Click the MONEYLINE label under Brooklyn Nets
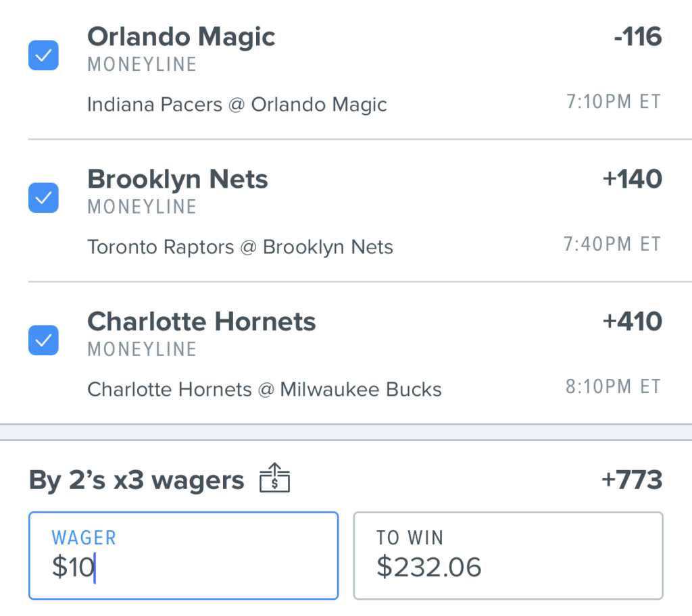 point(142,207)
